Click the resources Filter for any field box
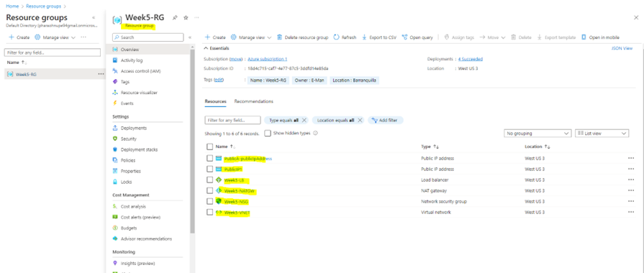The width and height of the screenshot is (644, 273). [x=232, y=121]
